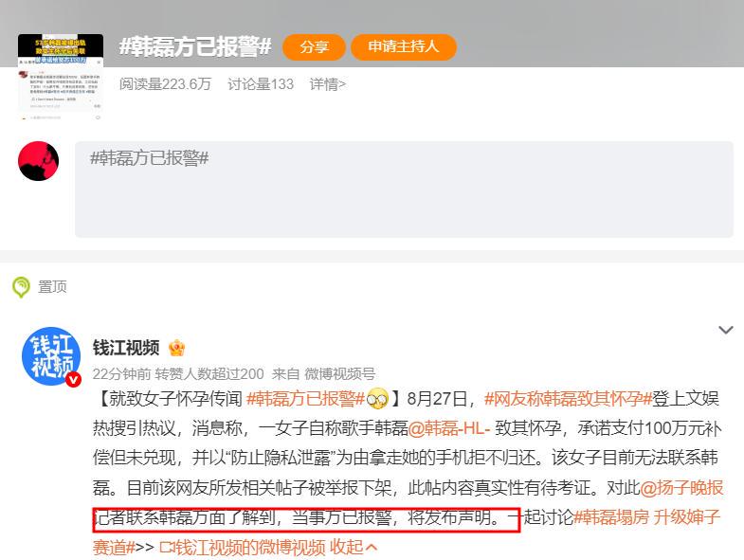Viewport: 744px width, 560px height.
Task: Click the red verified V badge
Action: click(x=73, y=380)
